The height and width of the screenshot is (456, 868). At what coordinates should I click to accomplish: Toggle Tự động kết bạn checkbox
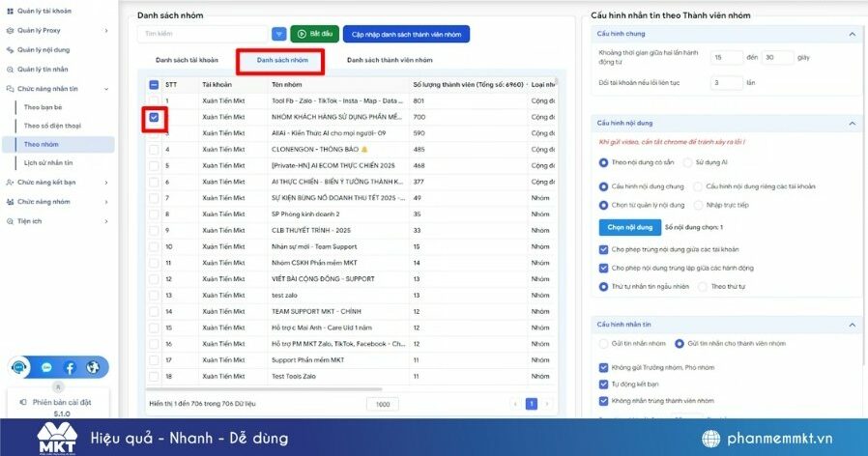(x=603, y=385)
